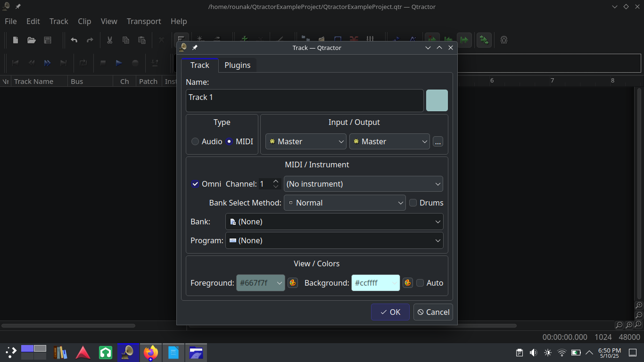This screenshot has width=644, height=362.
Task: Click the topmost zoom icon beside the vertical scrollbar
Action: pyautogui.click(x=639, y=306)
